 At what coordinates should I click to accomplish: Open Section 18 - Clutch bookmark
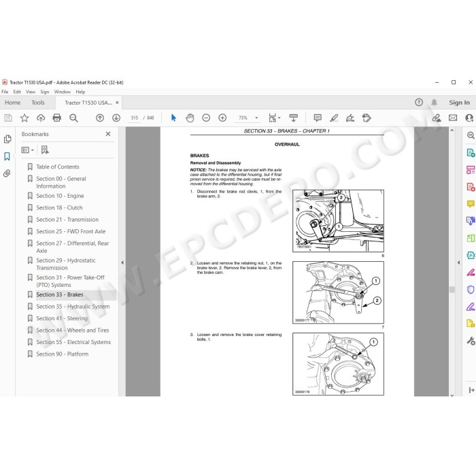click(x=60, y=207)
